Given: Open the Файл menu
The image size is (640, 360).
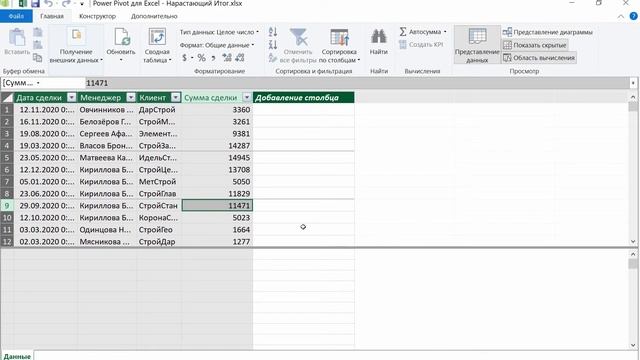Looking at the screenshot, I should point(16,16).
